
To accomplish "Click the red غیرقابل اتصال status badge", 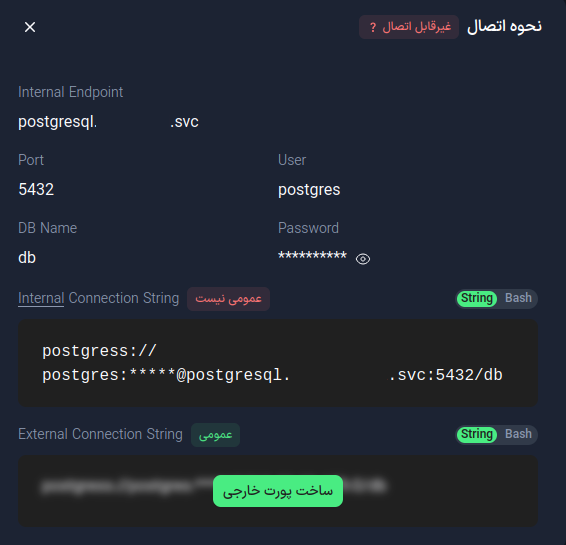I will [409, 27].
